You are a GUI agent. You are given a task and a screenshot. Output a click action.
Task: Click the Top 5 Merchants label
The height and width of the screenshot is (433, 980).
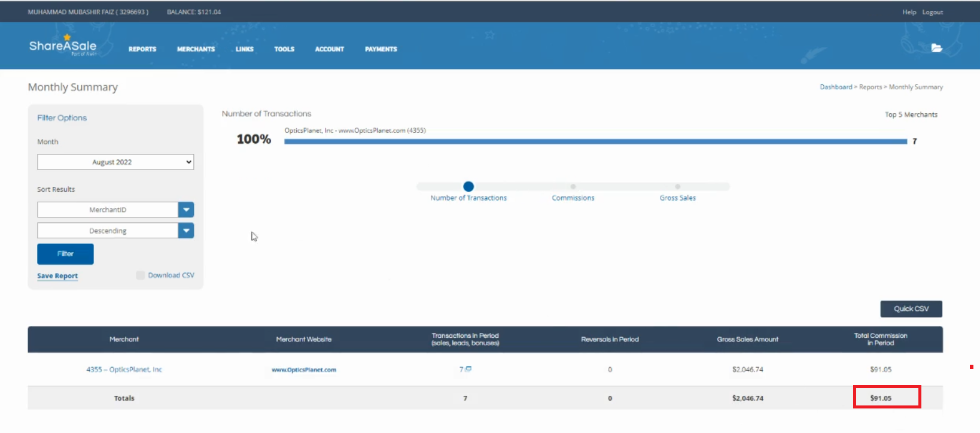[911, 115]
